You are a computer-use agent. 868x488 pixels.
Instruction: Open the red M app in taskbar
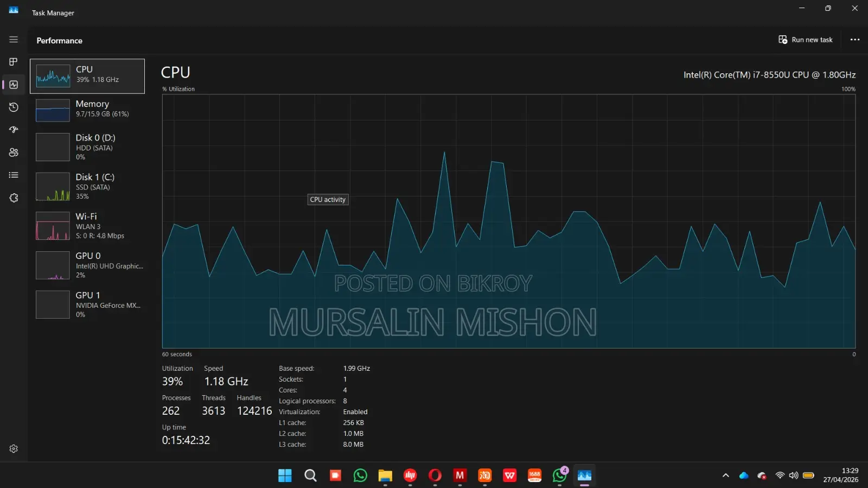460,476
